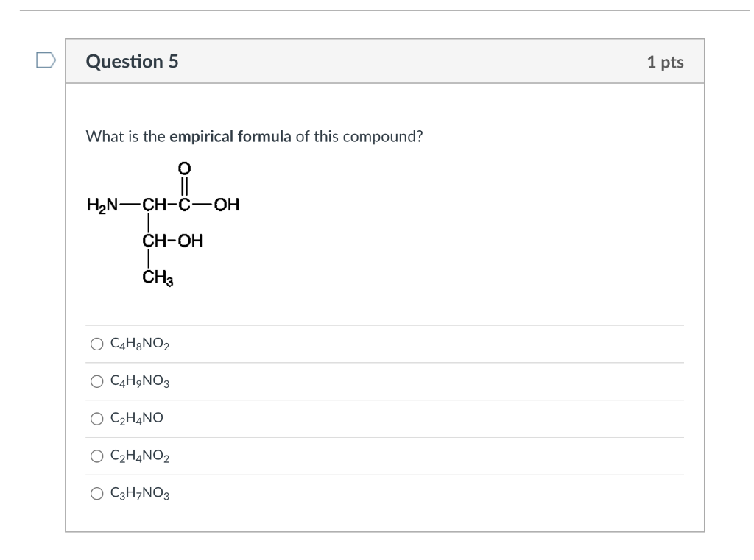This screenshot has width=754, height=560.
Task: Click the CH-OH group in the structure
Action: pyautogui.click(x=171, y=241)
